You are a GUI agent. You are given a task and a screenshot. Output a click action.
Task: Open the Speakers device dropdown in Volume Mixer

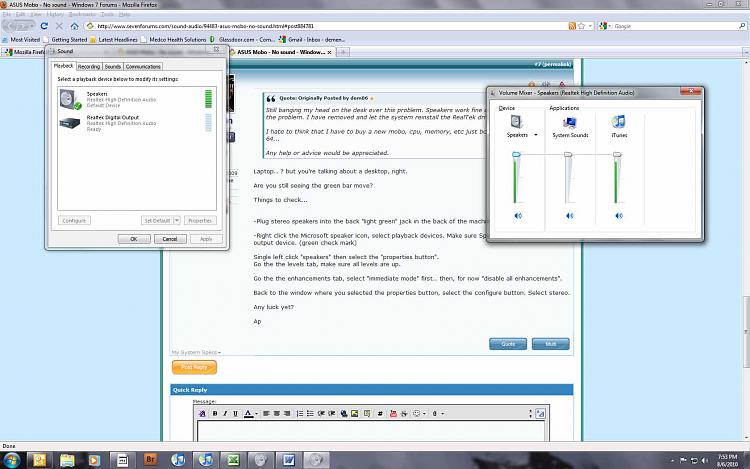536,135
